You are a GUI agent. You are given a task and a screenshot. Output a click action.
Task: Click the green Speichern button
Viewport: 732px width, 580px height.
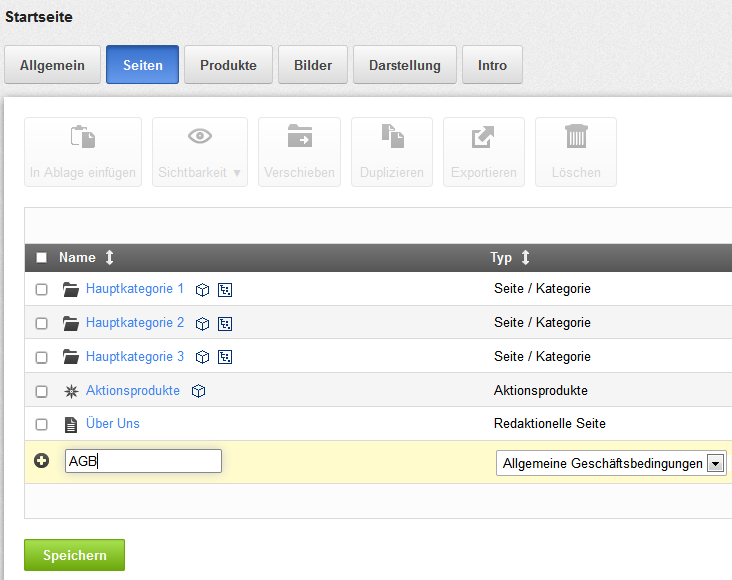pos(75,555)
